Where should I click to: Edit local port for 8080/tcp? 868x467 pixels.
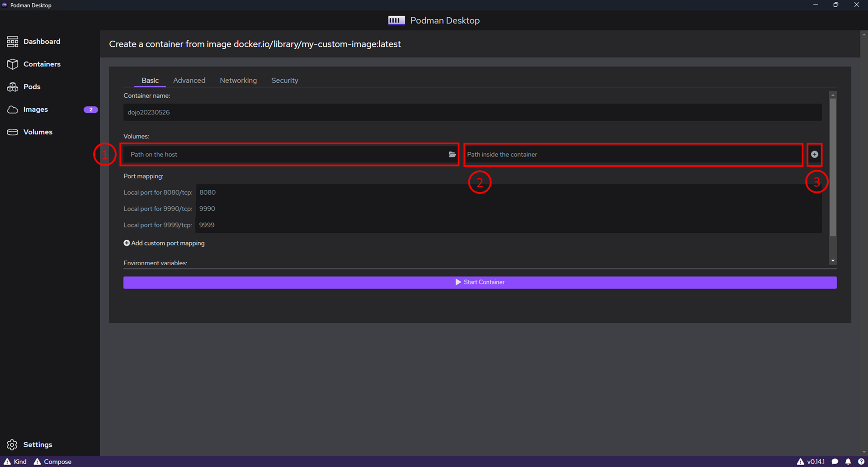coord(509,192)
